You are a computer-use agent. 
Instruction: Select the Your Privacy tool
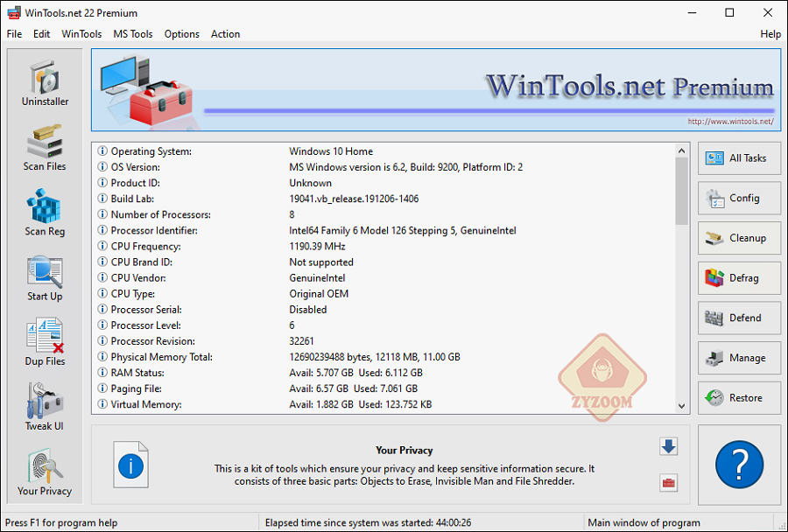tap(45, 472)
